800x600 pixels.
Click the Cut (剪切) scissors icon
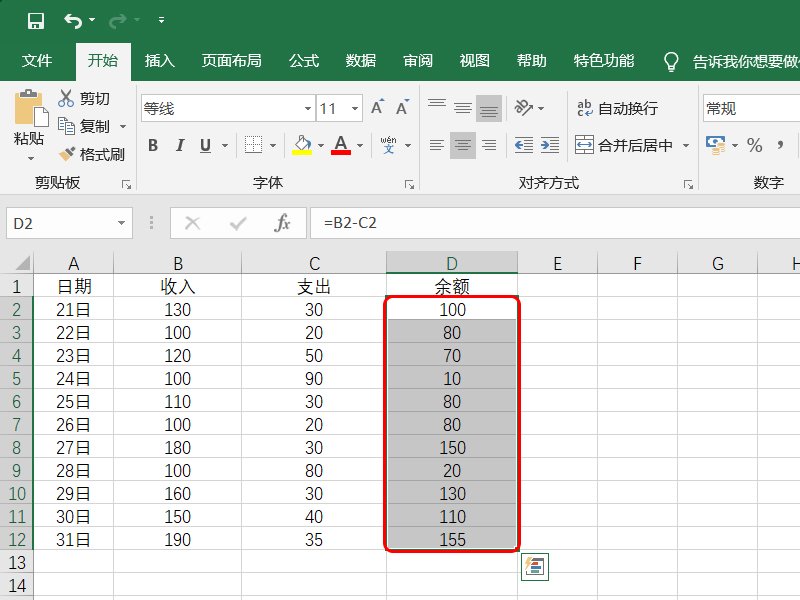(68, 98)
